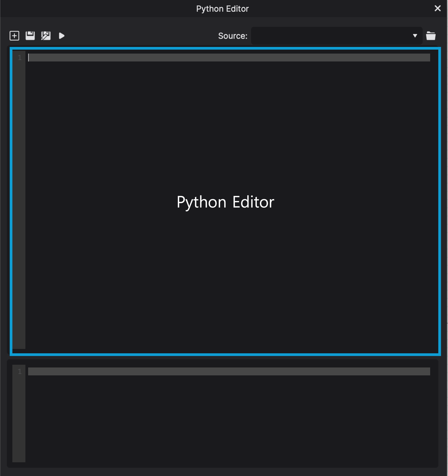The image size is (448, 476).
Task: Close the Python Editor window
Action: coord(437,8)
